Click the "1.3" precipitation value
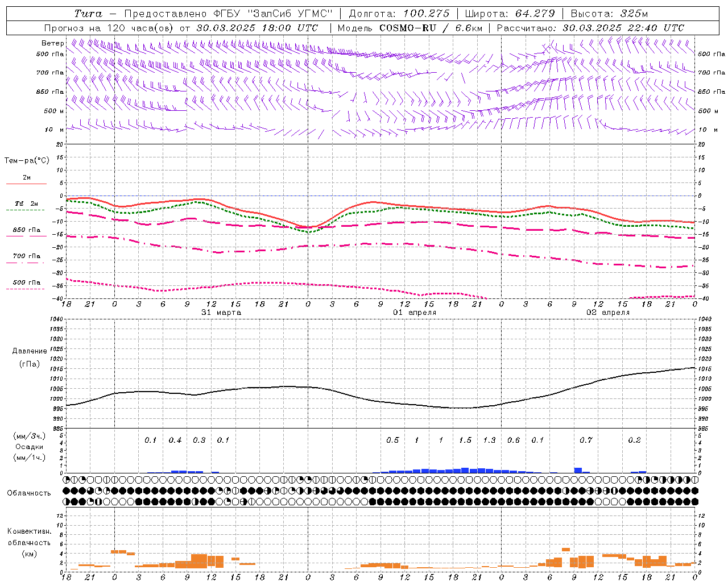The height and width of the screenshot is (582, 728). (489, 440)
